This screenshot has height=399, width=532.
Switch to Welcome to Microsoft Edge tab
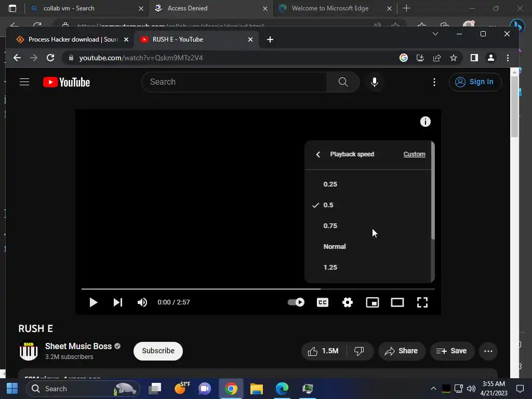[x=335, y=8]
